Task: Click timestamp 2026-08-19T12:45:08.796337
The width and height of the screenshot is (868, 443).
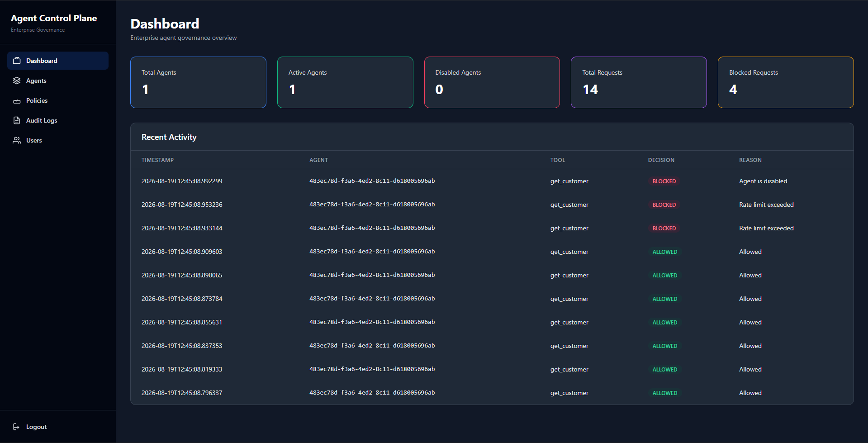Action: (182, 393)
